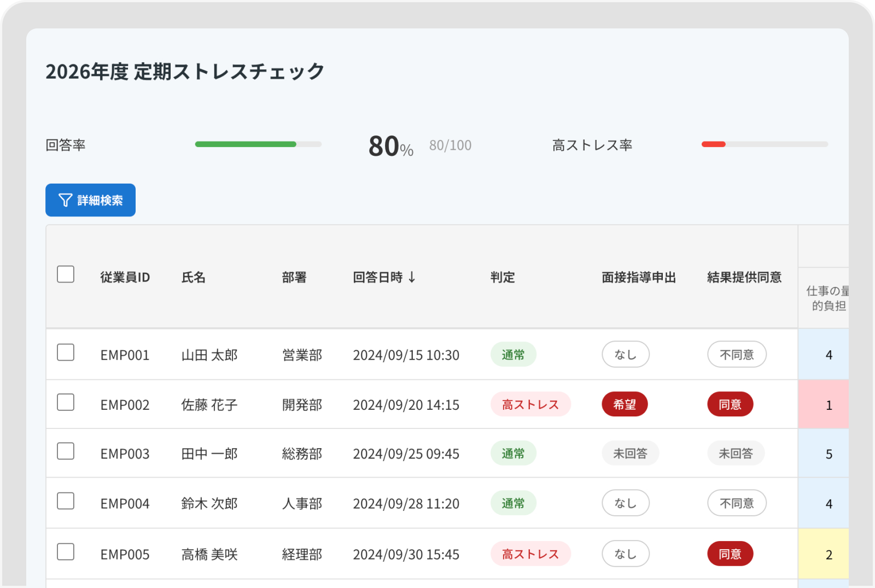Screen dimensions: 875x588
Task: Click the 仕事の量的負担 column header
Action: (827, 298)
